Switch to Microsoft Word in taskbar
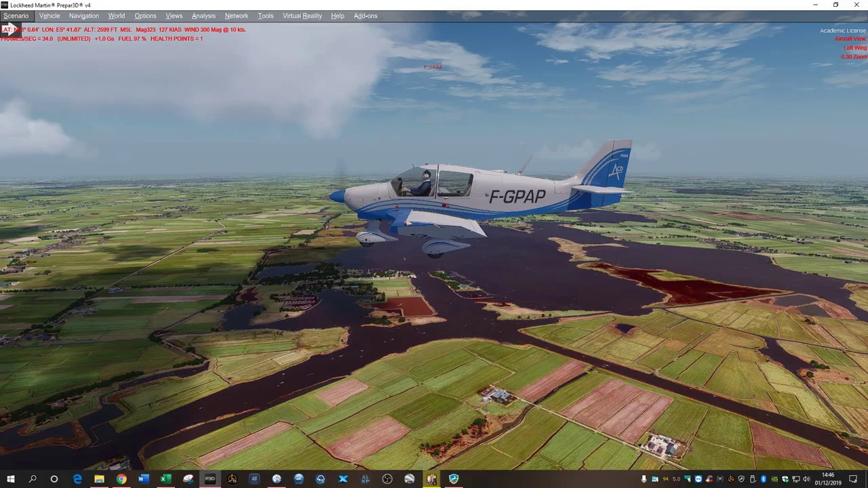Viewport: 868px width, 488px height. point(143,480)
